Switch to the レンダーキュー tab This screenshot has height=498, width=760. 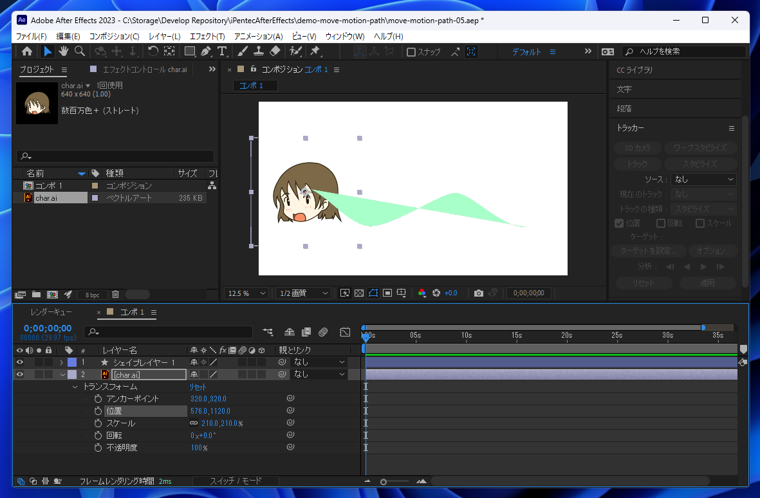[50, 312]
